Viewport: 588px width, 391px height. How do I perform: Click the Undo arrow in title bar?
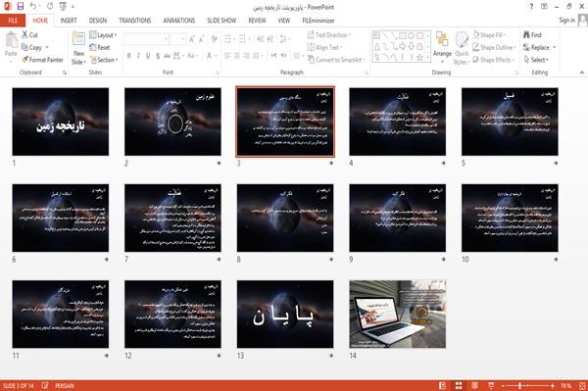33,6
